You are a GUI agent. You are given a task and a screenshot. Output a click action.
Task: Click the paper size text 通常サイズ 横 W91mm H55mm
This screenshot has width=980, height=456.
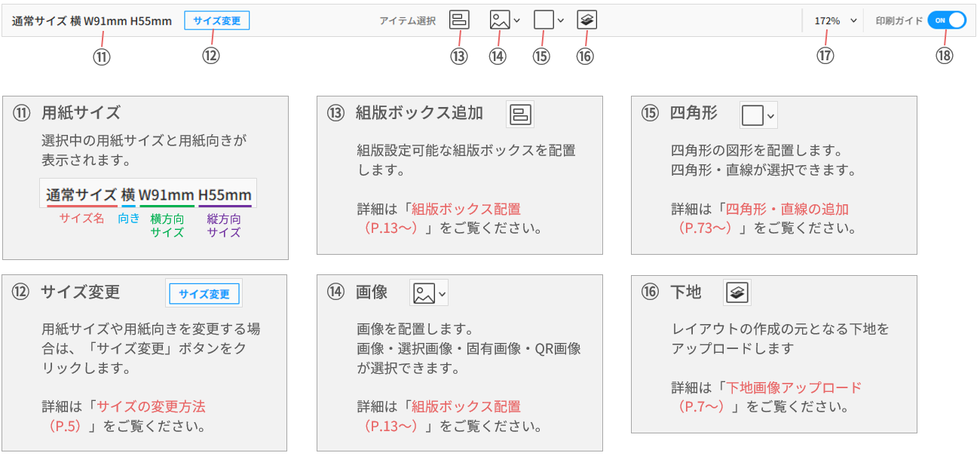tap(92, 21)
